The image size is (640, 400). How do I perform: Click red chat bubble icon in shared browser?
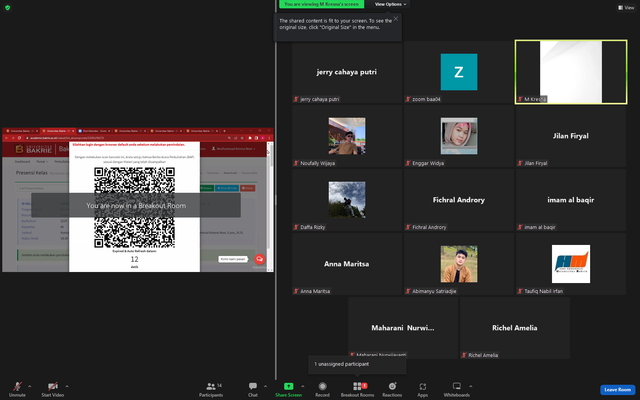coord(260,259)
